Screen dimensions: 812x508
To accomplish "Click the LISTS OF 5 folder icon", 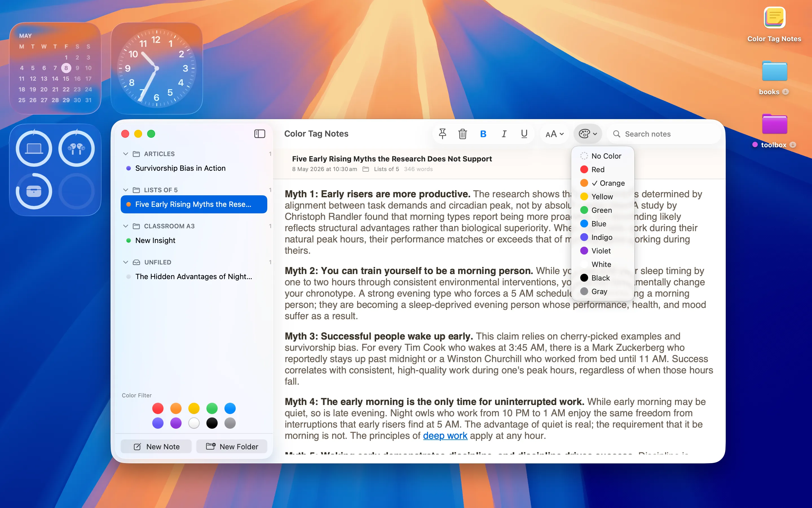I will click(x=136, y=190).
